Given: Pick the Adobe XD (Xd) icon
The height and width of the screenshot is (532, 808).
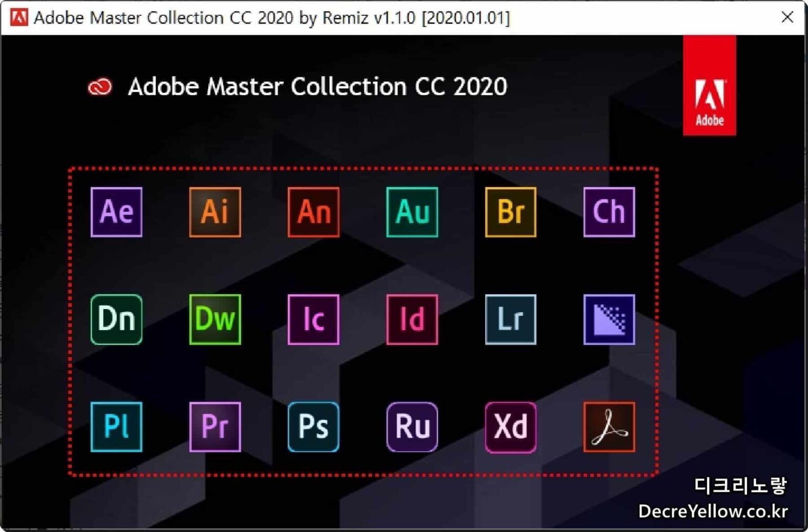Looking at the screenshot, I should tap(511, 427).
